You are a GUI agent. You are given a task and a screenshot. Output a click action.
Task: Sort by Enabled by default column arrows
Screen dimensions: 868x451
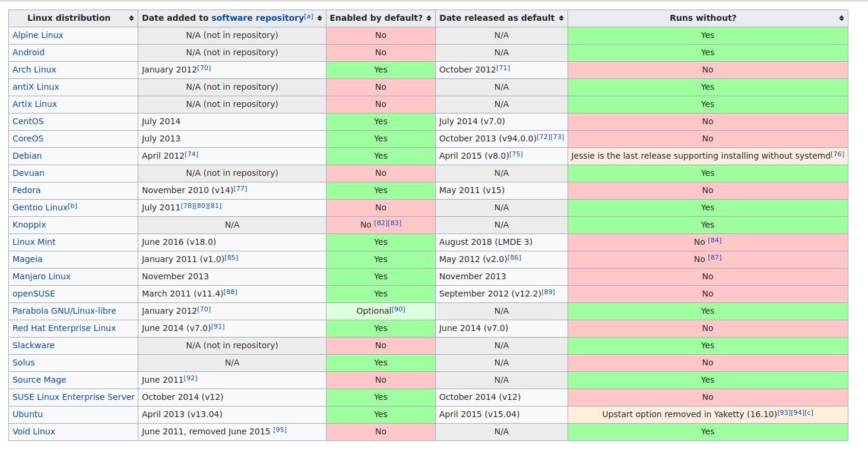click(x=429, y=18)
